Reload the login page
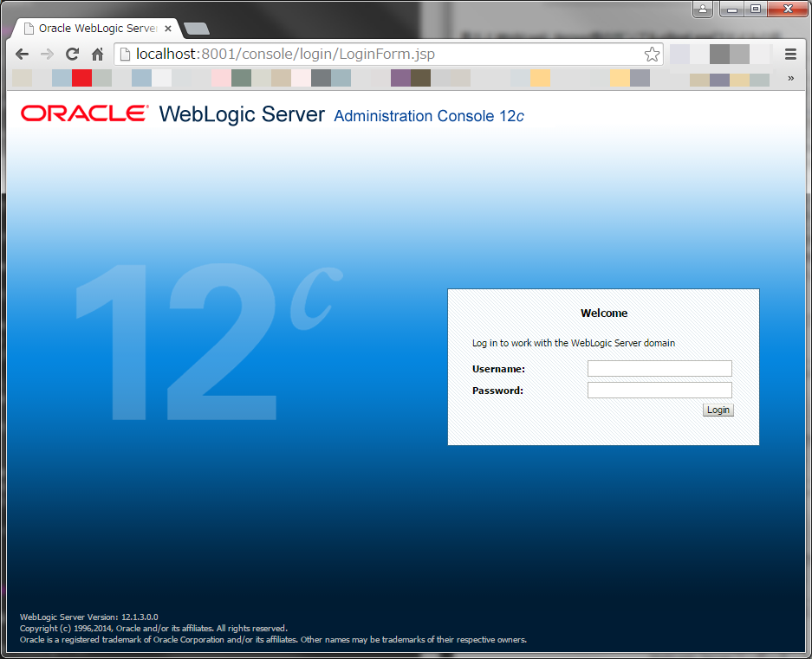 point(73,54)
